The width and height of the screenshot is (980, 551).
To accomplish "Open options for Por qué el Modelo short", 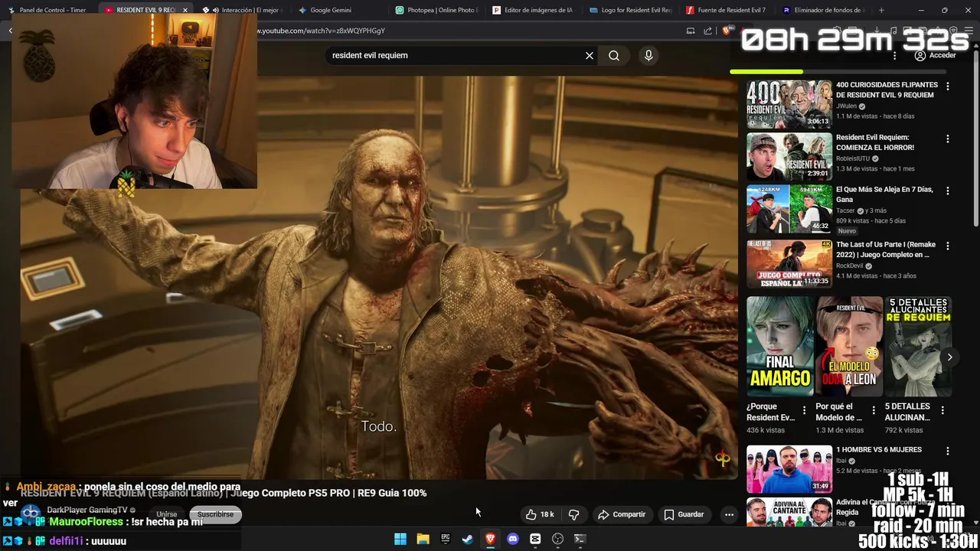I will tap(874, 410).
